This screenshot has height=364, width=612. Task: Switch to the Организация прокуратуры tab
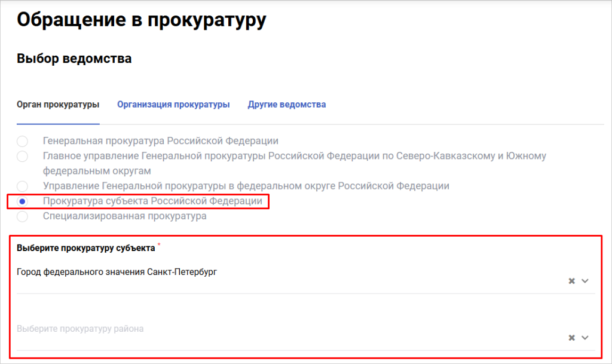coord(173,105)
